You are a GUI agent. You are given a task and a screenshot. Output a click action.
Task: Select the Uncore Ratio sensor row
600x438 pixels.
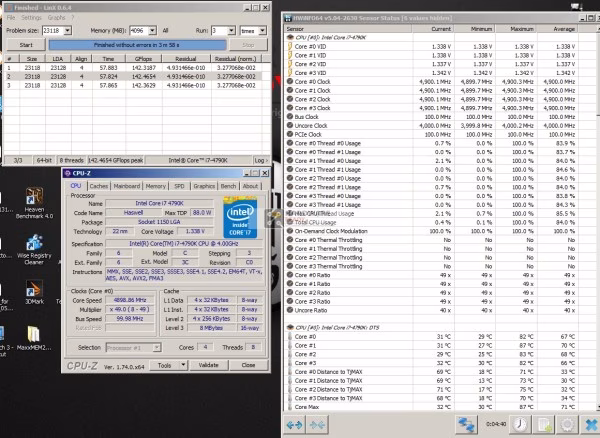pos(432,310)
